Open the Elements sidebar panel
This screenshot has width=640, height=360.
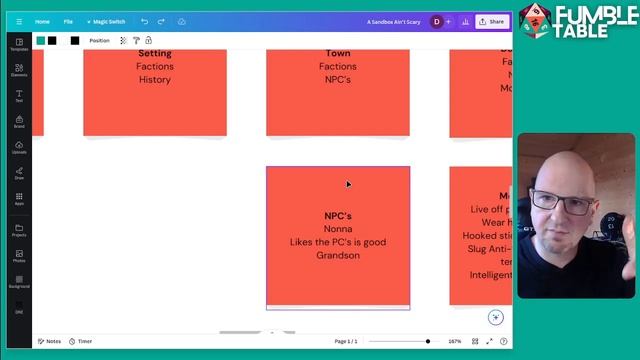coord(19,70)
